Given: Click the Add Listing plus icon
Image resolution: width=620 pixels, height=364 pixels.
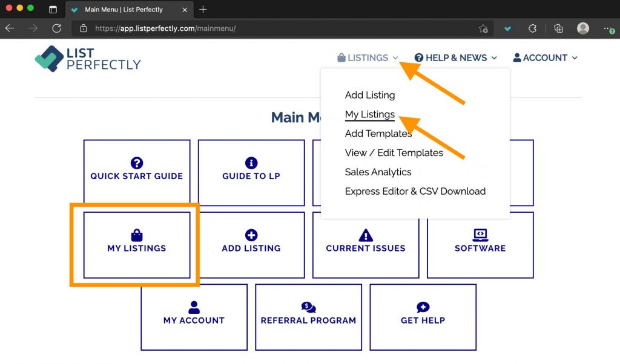Looking at the screenshot, I should tap(251, 235).
